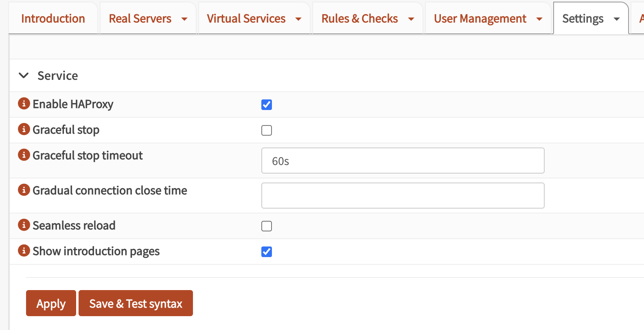Image resolution: width=644 pixels, height=330 pixels.
Task: Show help for Graceful stop timeout
Action: pos(24,155)
